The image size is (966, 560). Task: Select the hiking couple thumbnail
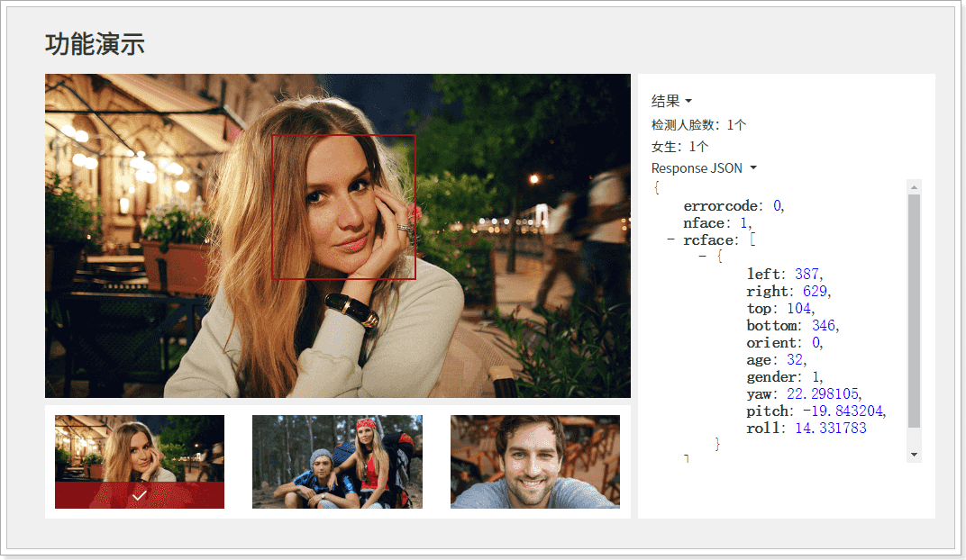pyautogui.click(x=337, y=462)
